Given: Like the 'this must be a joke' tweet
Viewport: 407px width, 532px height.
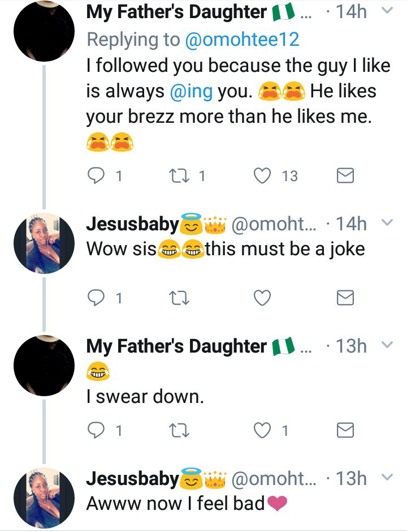Looking at the screenshot, I should point(262,298).
